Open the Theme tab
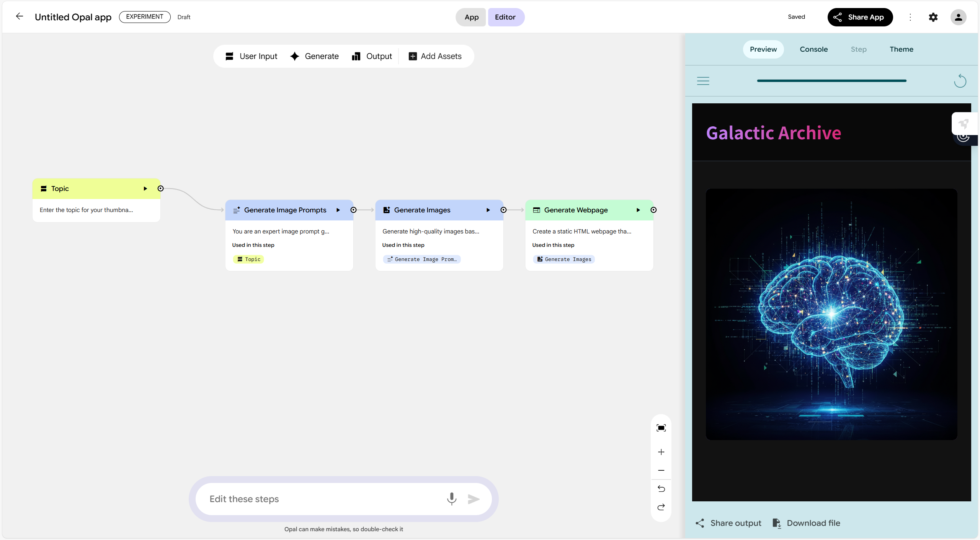 (x=901, y=49)
